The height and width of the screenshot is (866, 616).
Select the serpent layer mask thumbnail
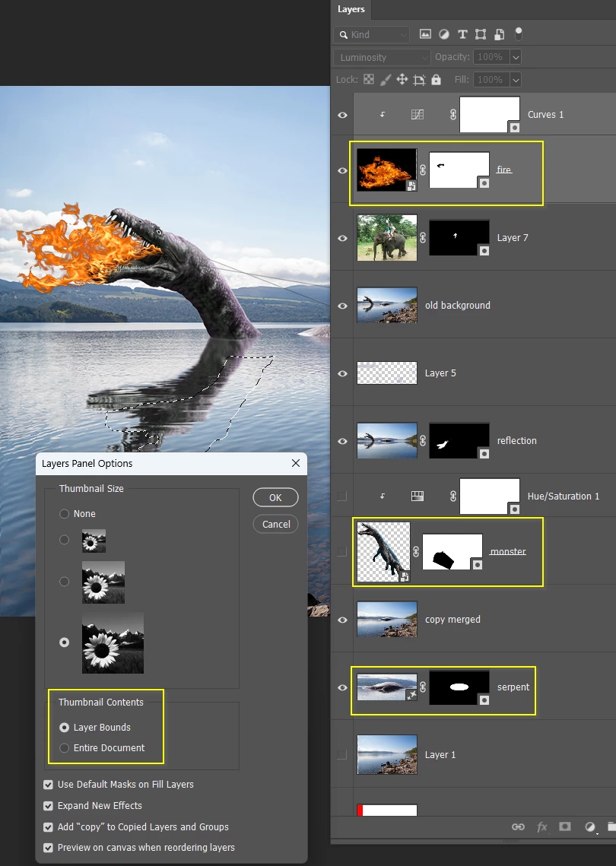pyautogui.click(x=459, y=687)
